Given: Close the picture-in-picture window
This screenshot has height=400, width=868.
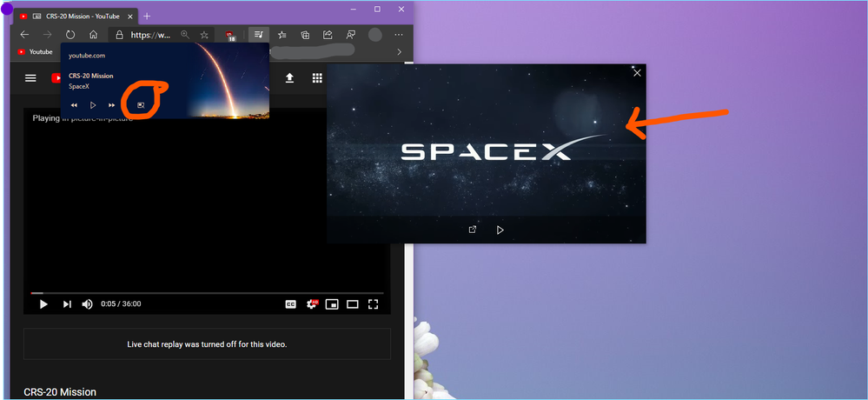Looking at the screenshot, I should click(637, 72).
